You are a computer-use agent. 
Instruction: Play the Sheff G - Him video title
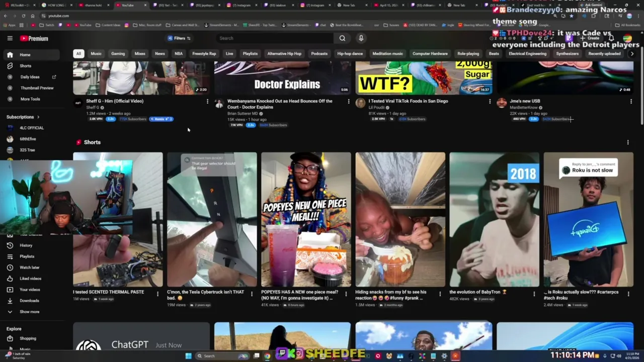[115, 101]
